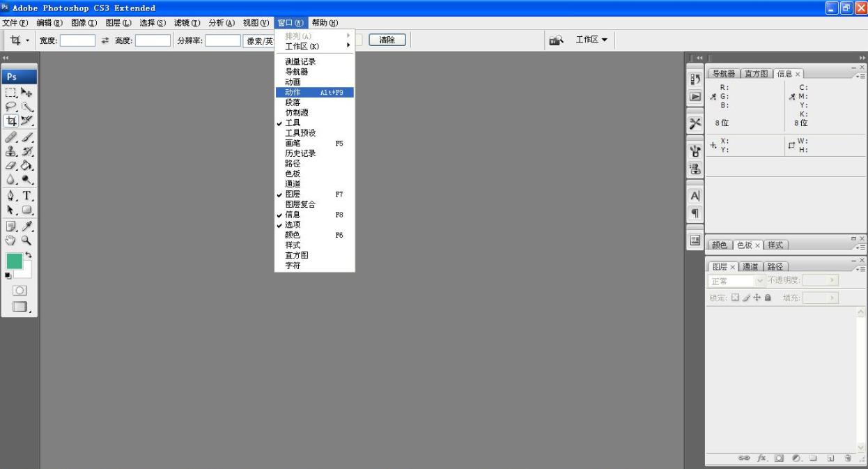Open the 填充 slider arrow
868x469 pixels.
[x=830, y=298]
